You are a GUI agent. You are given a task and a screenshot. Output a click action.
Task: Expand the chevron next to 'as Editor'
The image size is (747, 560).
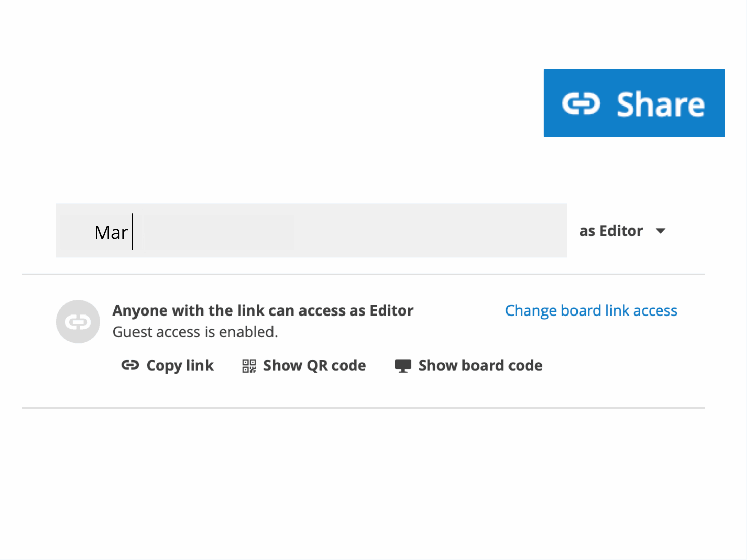[660, 231]
